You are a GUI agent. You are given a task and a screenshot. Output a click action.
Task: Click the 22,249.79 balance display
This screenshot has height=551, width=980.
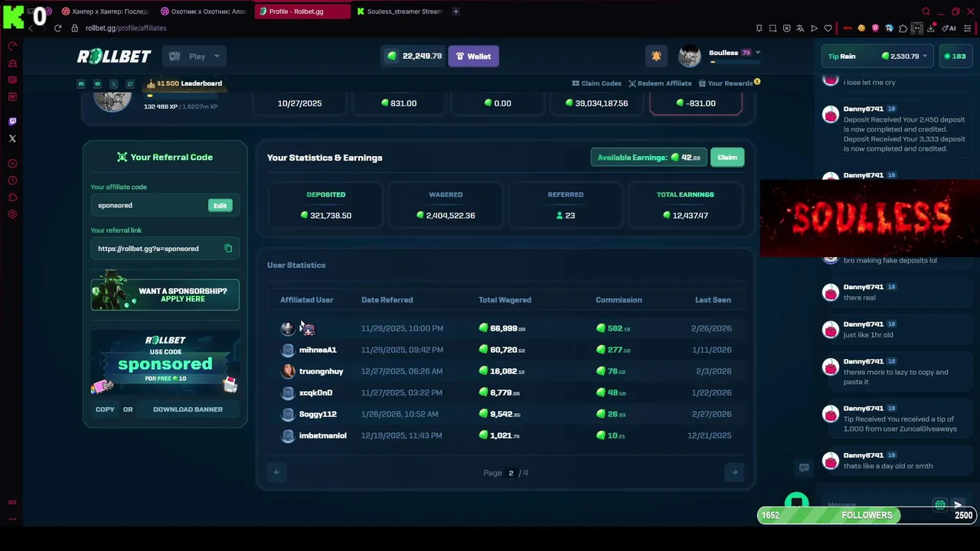coord(414,56)
